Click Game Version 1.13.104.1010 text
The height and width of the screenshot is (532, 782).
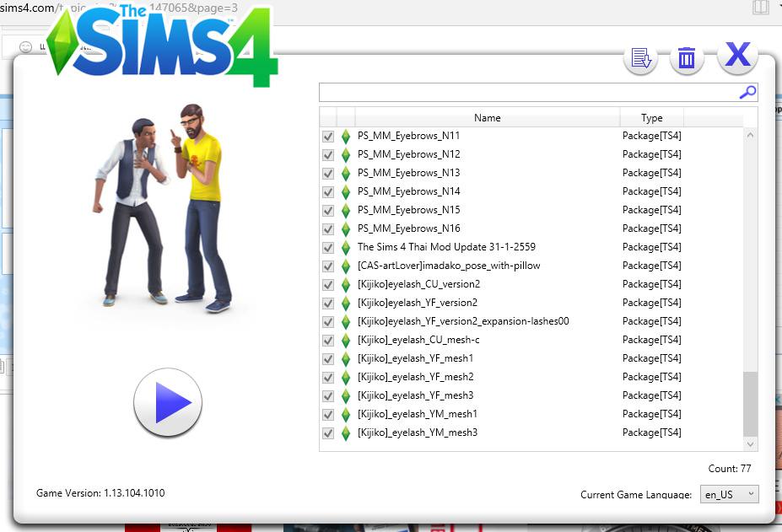point(100,493)
